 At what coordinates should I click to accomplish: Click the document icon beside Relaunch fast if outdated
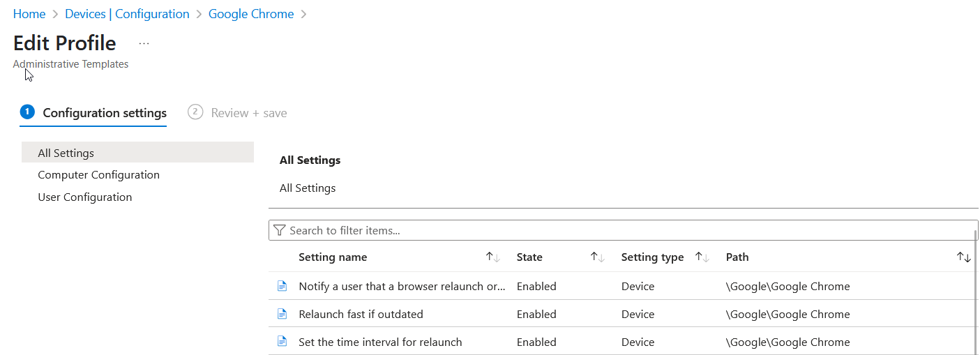[x=282, y=314]
